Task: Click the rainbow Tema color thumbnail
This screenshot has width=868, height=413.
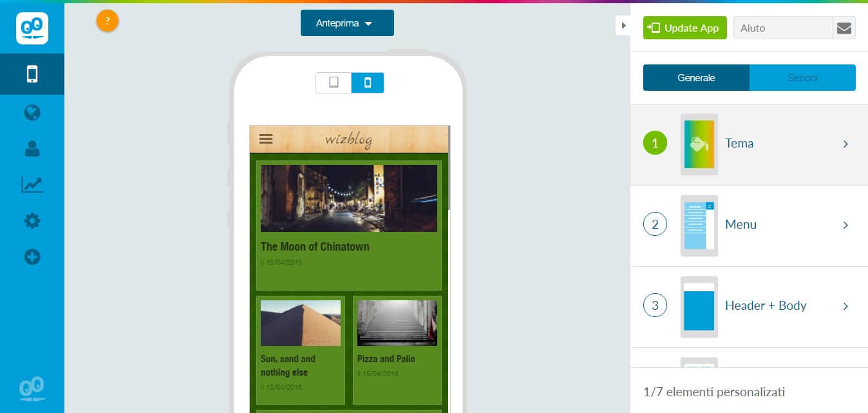Action: point(699,144)
